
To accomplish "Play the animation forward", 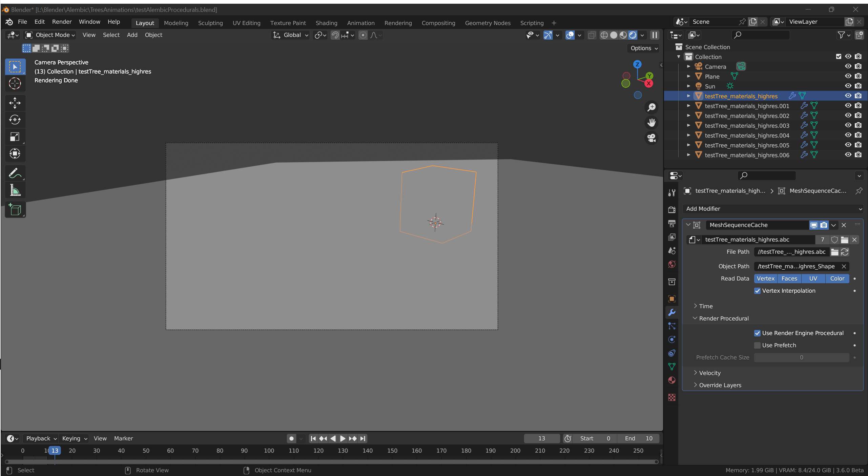I will pos(343,438).
